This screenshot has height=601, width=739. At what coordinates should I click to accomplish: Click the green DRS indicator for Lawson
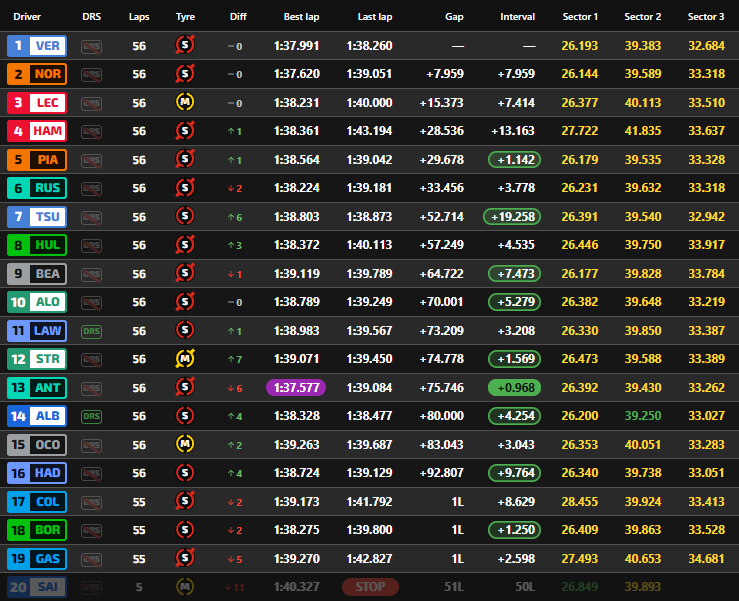pyautogui.click(x=91, y=330)
